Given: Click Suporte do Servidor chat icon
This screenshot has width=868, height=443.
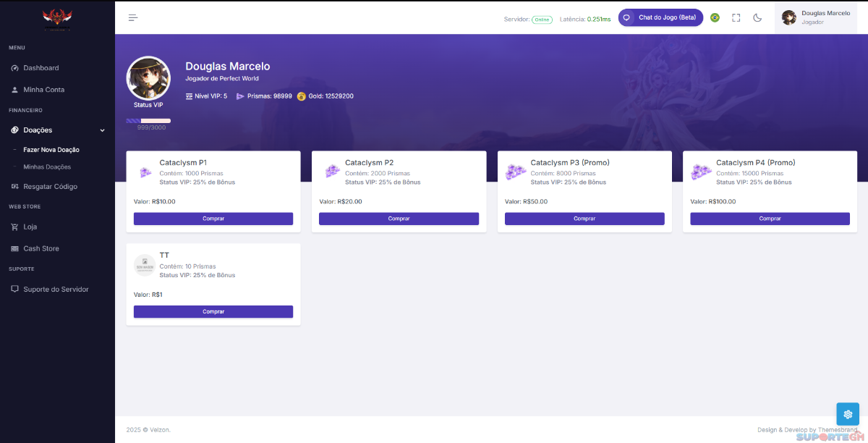Looking at the screenshot, I should 15,290.
